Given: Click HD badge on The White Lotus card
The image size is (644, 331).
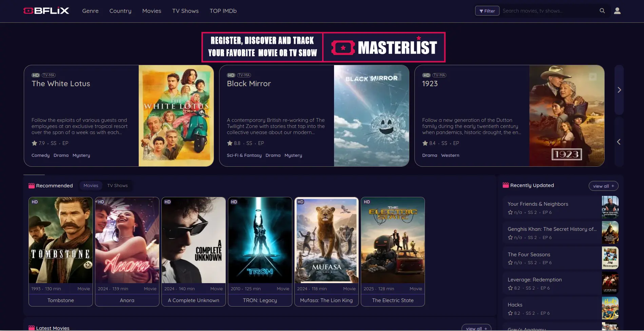Looking at the screenshot, I should click(36, 75).
